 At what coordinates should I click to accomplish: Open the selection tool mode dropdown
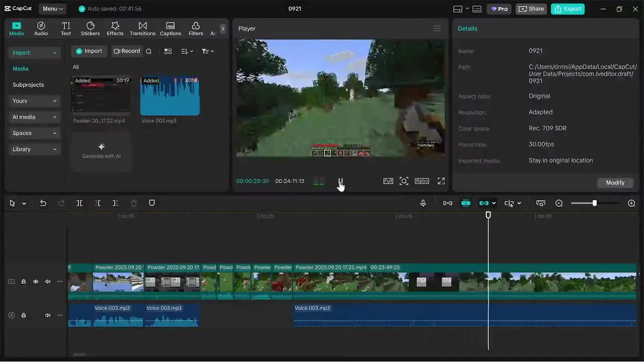pyautogui.click(x=24, y=203)
